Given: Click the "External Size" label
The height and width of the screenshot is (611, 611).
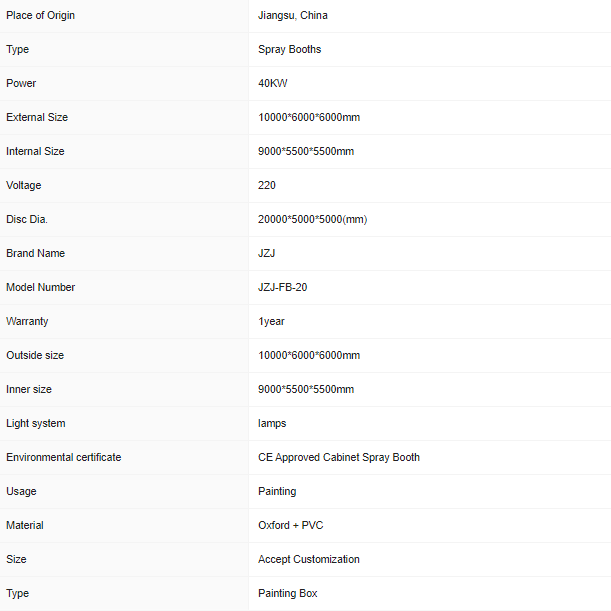Looking at the screenshot, I should tap(37, 117).
